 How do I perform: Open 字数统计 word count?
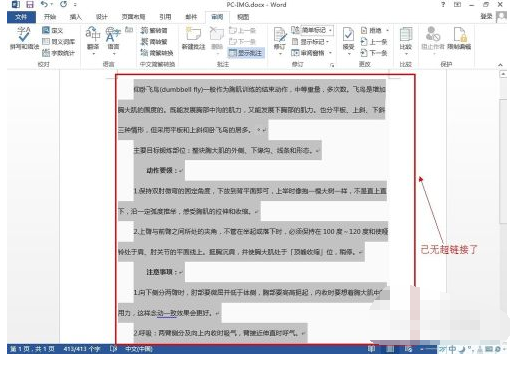58,53
